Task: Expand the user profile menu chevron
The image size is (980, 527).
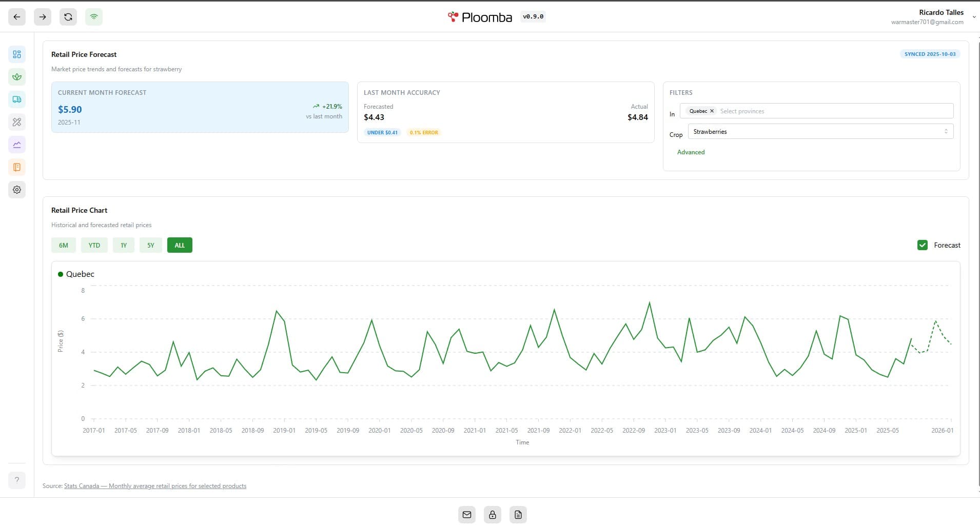Action: coord(973,16)
